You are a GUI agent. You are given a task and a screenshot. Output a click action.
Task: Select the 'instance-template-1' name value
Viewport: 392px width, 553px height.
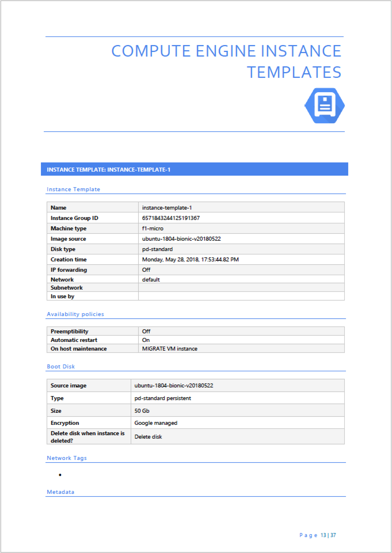[x=167, y=208]
